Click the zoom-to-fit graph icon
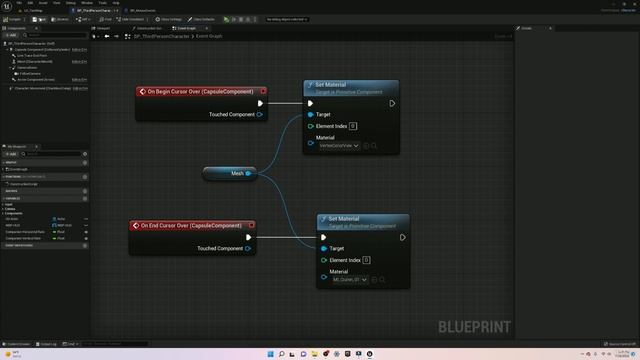 [x=127, y=36]
